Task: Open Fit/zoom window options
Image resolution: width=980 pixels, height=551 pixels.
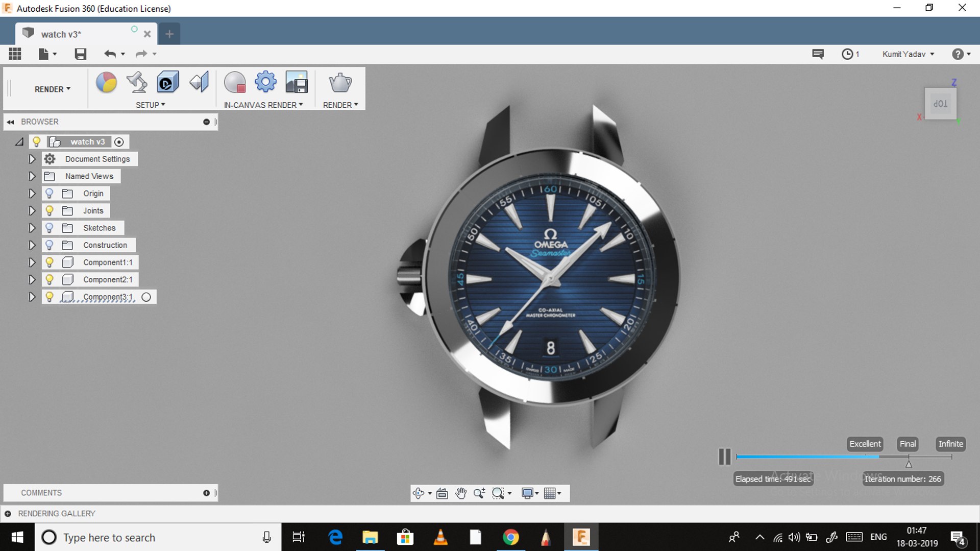Action: pos(501,493)
